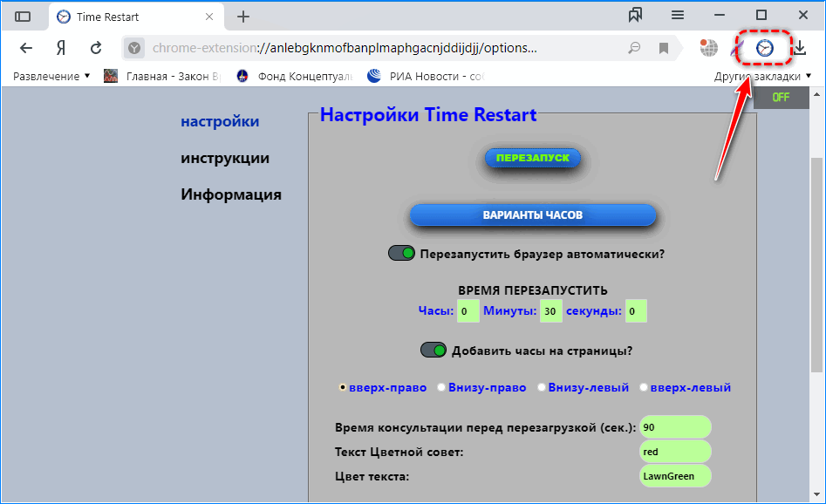The image size is (826, 504).
Task: Select the 'Внизу-право' radio button
Action: pyautogui.click(x=441, y=387)
